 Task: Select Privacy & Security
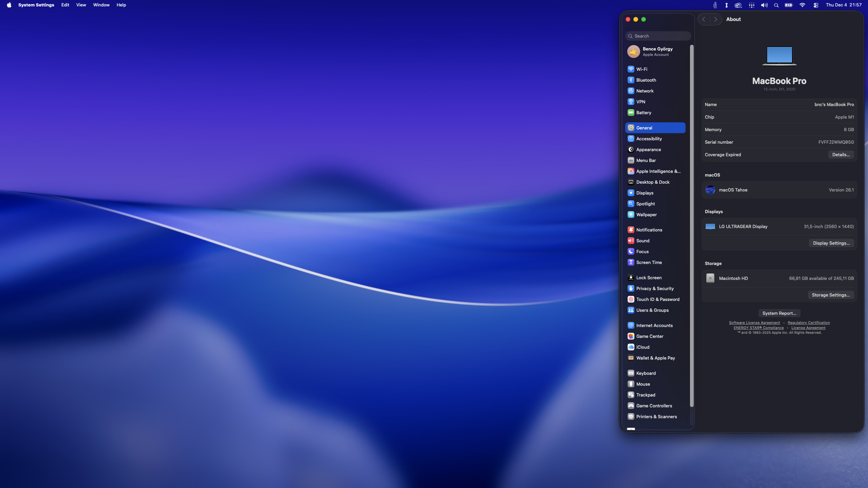click(654, 288)
